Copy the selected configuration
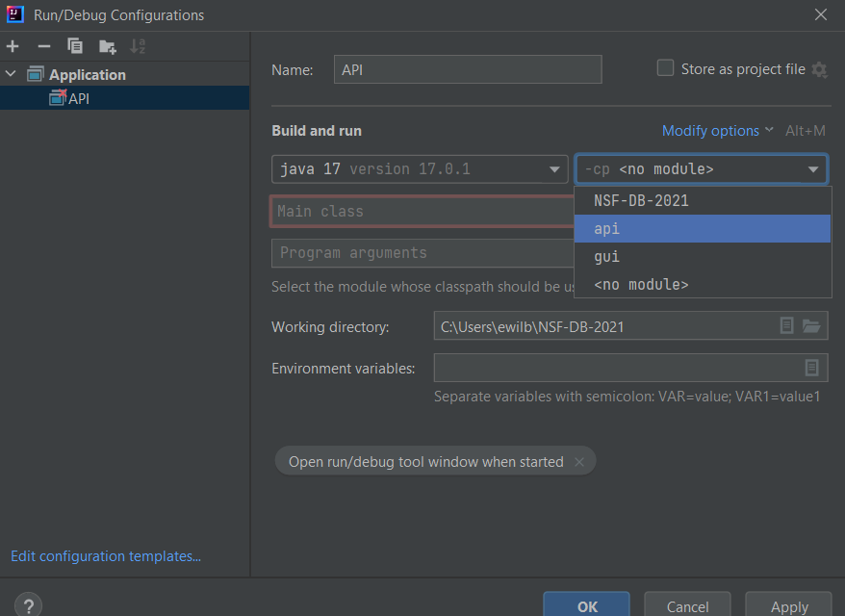Viewport: 845px width, 616px height. pyautogui.click(x=75, y=46)
